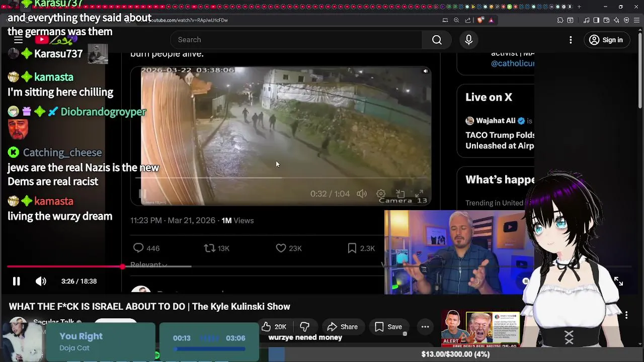Open the browser main hamburger menu
This screenshot has width=644, height=362.
coord(636,20)
